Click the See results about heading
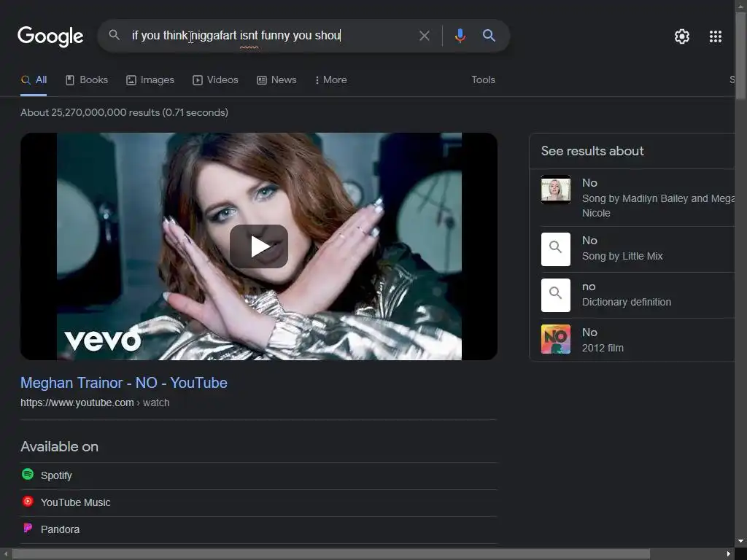 coord(592,151)
